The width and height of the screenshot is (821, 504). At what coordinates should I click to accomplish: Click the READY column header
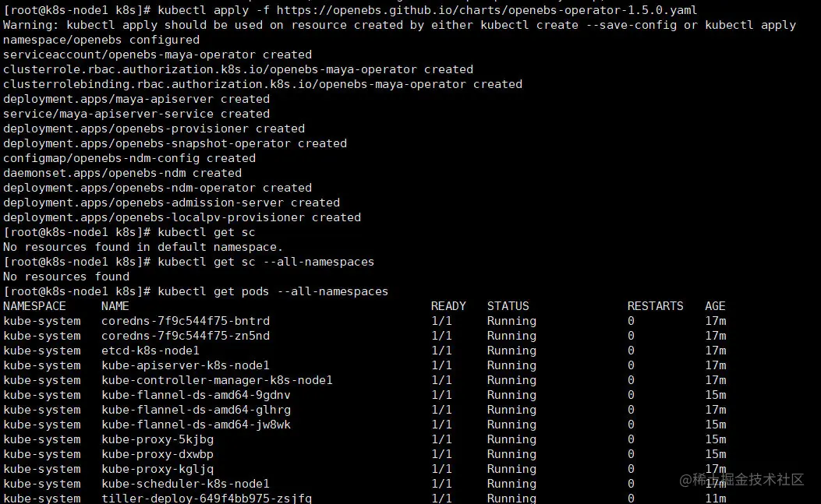pyautogui.click(x=448, y=307)
